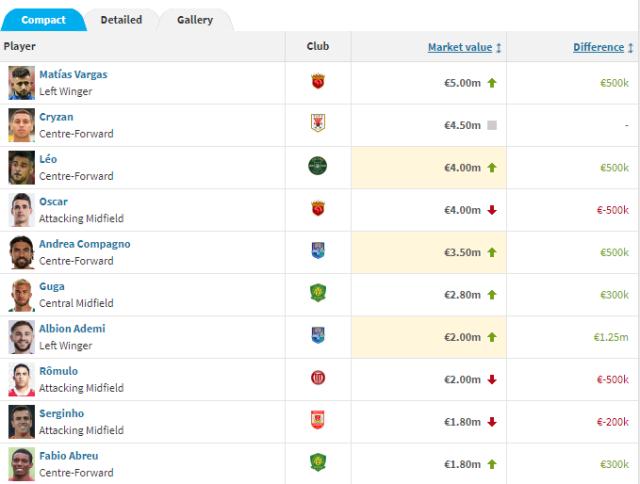640x484 pixels.
Task: Open Matías Vargas player profile link
Action: pyautogui.click(x=73, y=75)
